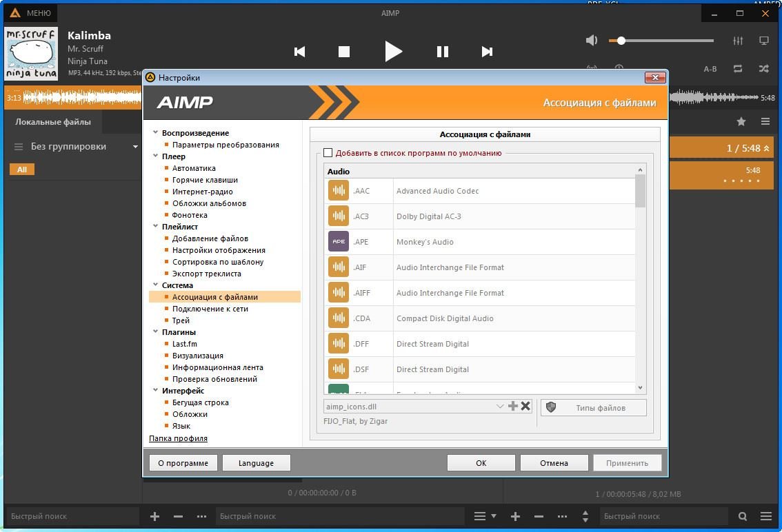Add icon library with plus icon
782x532 pixels.
[512, 407]
